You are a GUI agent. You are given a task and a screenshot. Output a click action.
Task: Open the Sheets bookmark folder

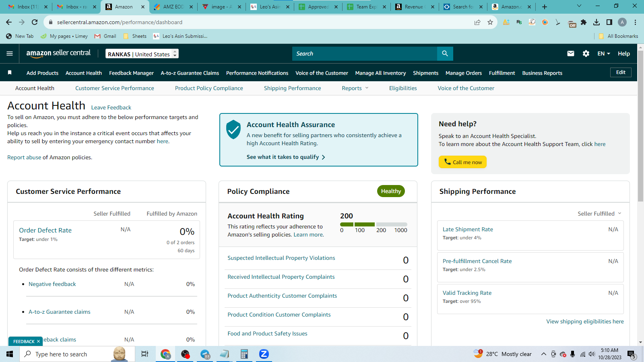click(x=135, y=36)
